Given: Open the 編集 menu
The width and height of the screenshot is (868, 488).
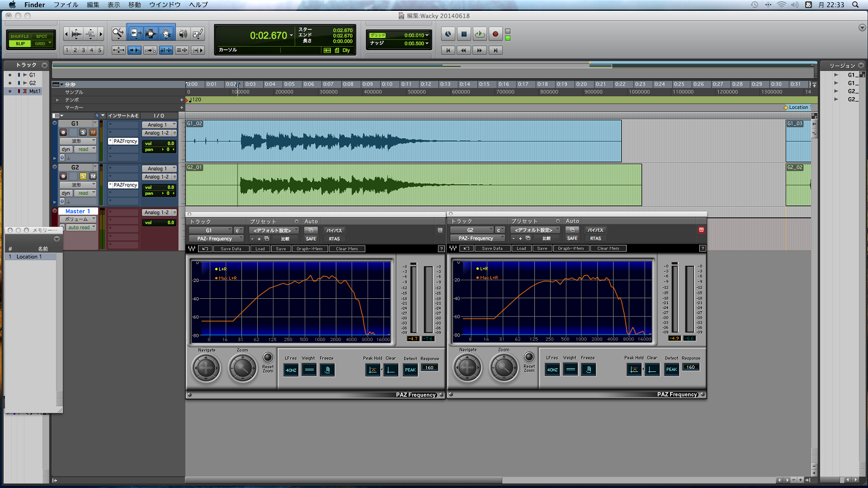Looking at the screenshot, I should point(93,5).
